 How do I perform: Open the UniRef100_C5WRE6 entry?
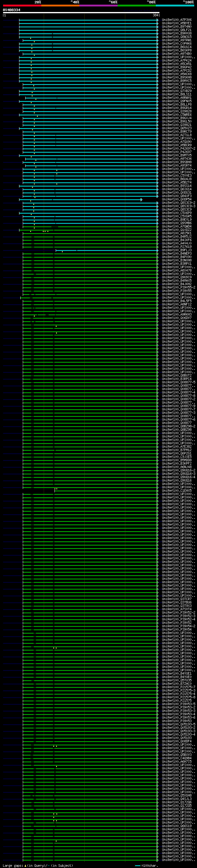177,115
